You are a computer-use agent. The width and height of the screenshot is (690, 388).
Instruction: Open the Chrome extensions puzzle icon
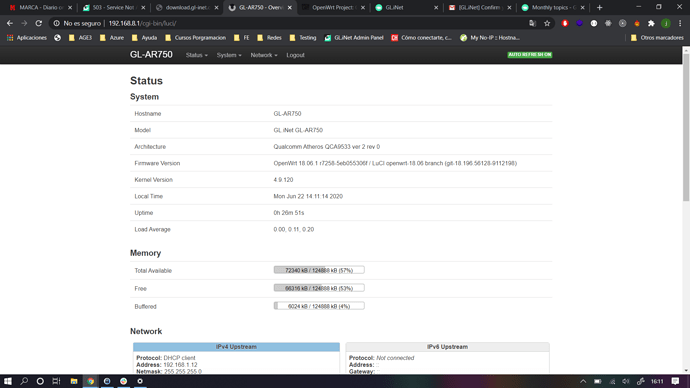651,23
